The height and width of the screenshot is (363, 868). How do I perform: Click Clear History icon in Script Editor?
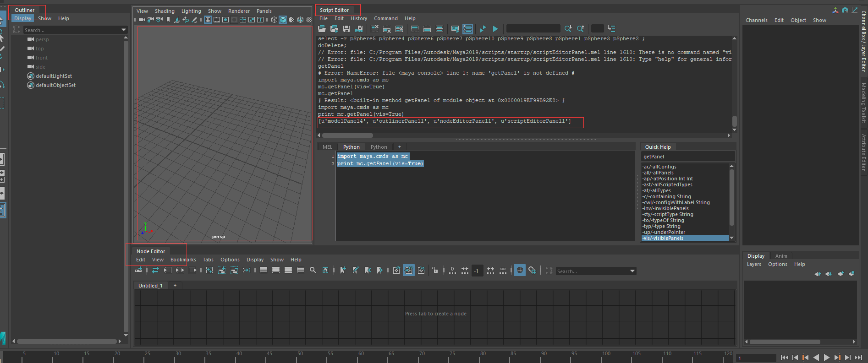click(x=374, y=29)
